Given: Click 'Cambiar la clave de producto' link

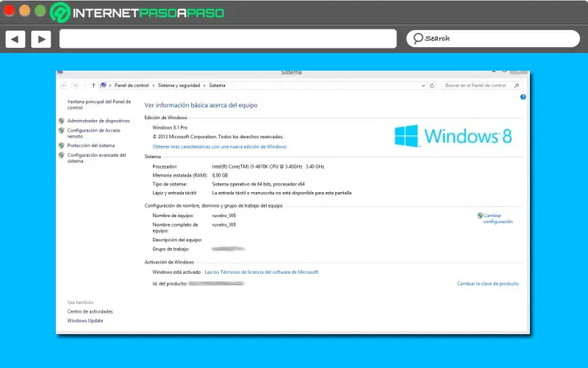Looking at the screenshot, I should pyautogui.click(x=488, y=284).
